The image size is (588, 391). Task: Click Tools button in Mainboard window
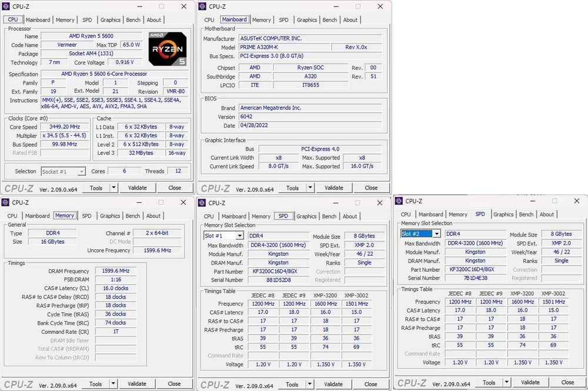pyautogui.click(x=292, y=188)
